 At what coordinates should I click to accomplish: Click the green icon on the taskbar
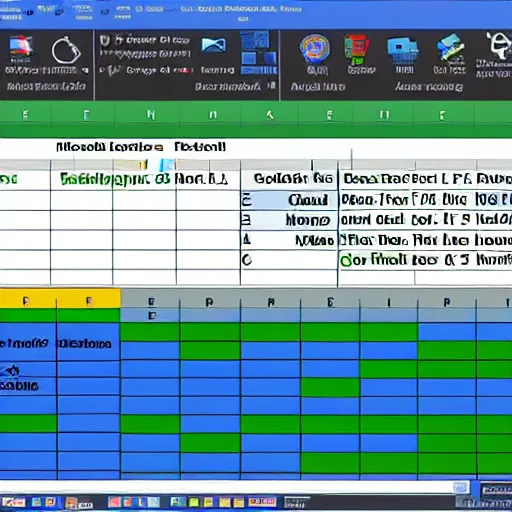click(194, 502)
